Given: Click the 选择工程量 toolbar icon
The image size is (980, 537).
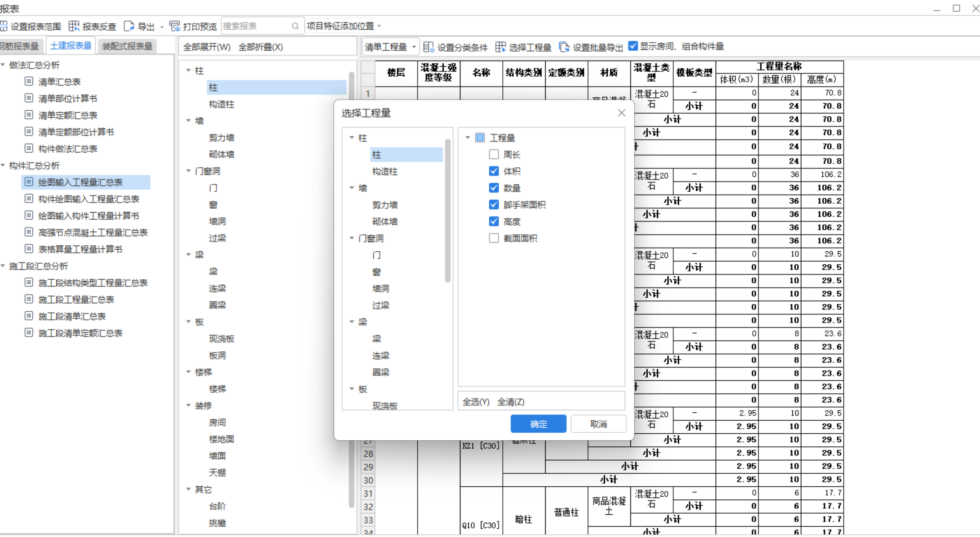Looking at the screenshot, I should tap(500, 47).
